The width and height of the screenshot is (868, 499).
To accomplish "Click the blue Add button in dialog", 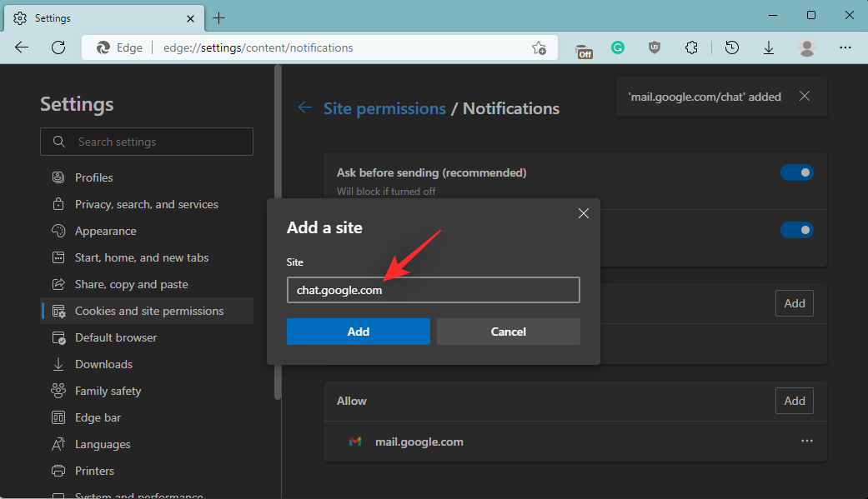I will click(358, 332).
